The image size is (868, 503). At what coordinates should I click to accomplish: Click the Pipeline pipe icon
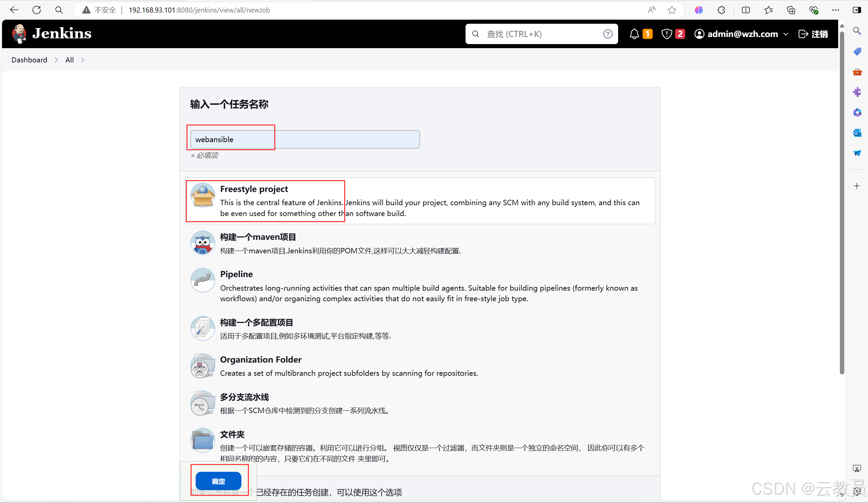[202, 280]
